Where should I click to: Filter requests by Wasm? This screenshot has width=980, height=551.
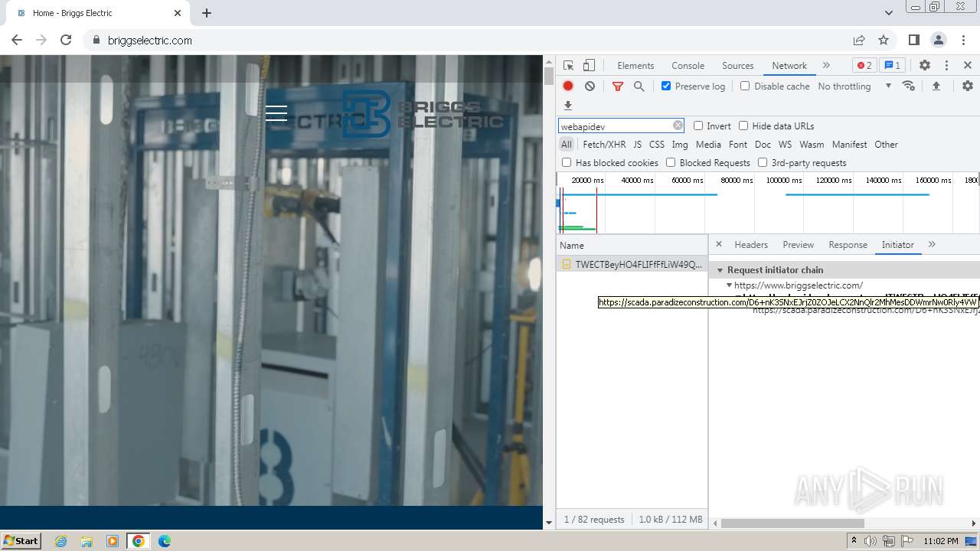coord(812,144)
